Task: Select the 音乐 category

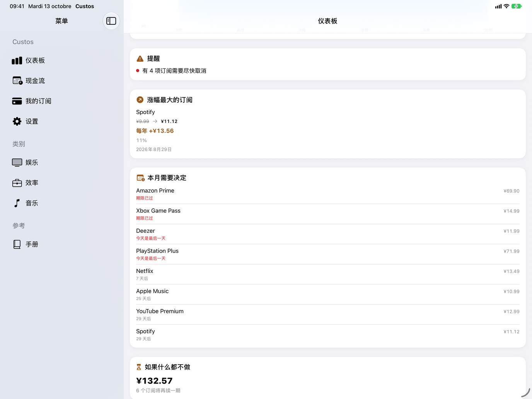Action: (x=62, y=203)
